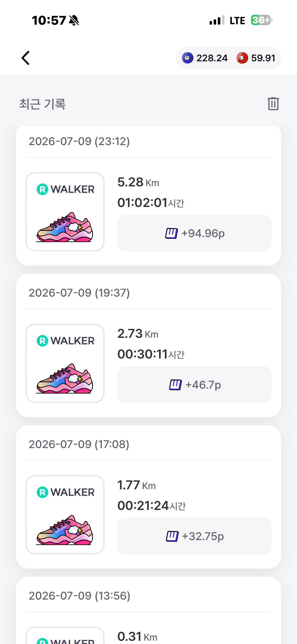
Task: Tap the +46.7p points reward
Action: click(x=194, y=385)
